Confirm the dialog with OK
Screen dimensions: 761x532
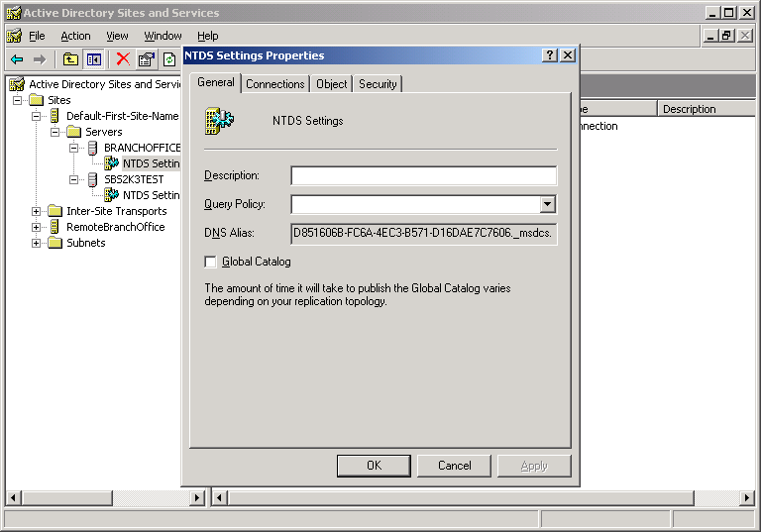pyautogui.click(x=374, y=466)
